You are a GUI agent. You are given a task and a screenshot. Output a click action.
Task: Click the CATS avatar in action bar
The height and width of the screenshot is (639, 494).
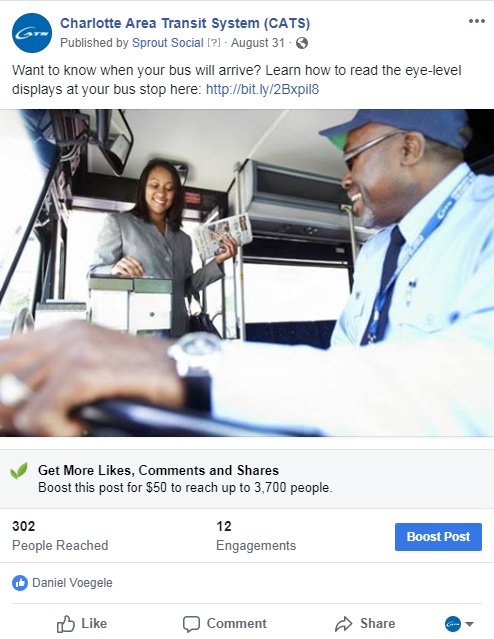point(453,624)
